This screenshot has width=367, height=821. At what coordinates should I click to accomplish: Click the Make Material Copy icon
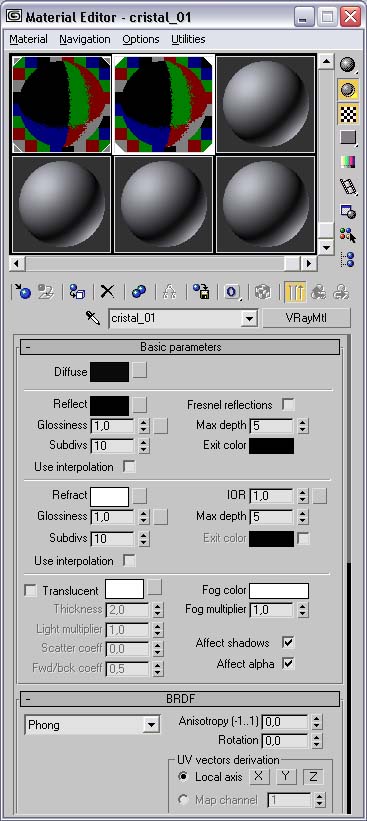click(x=139, y=292)
